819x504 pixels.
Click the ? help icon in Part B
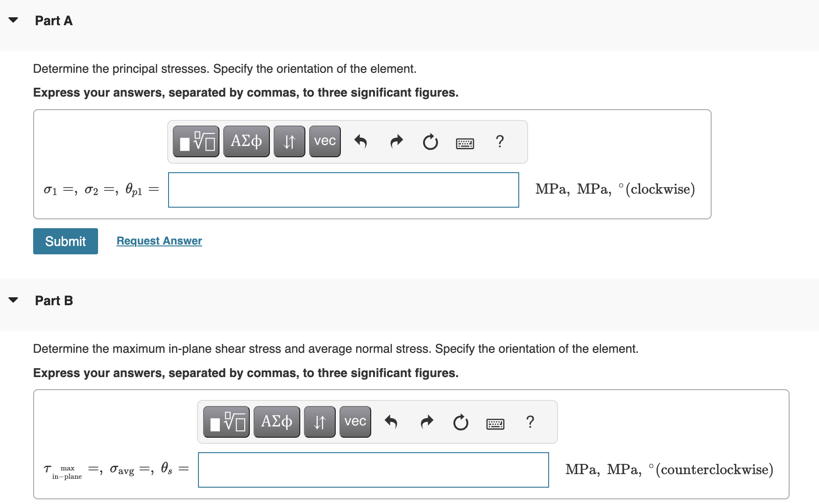[x=530, y=422]
